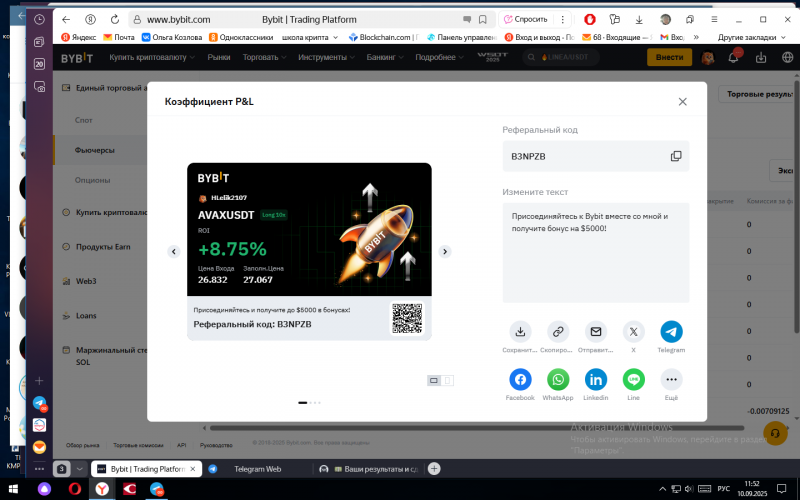
Task: Open the Спросить assistant button
Action: [526, 19]
